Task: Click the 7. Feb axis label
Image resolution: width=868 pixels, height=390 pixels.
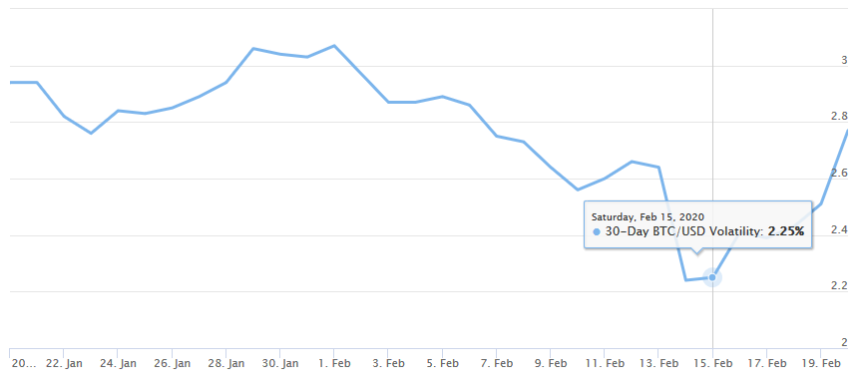Action: (x=496, y=363)
